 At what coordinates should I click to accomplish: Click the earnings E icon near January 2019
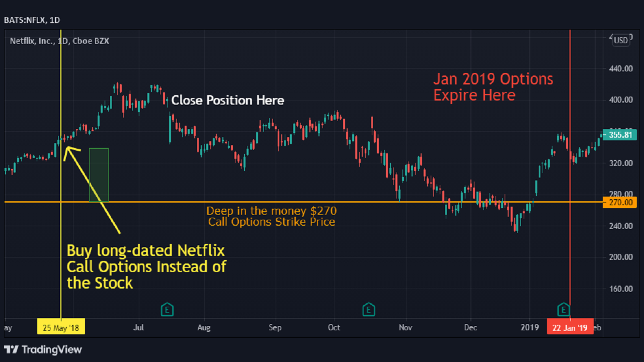tap(564, 309)
